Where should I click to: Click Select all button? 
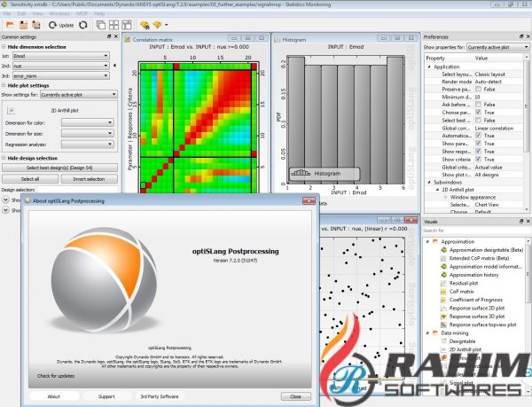point(30,179)
